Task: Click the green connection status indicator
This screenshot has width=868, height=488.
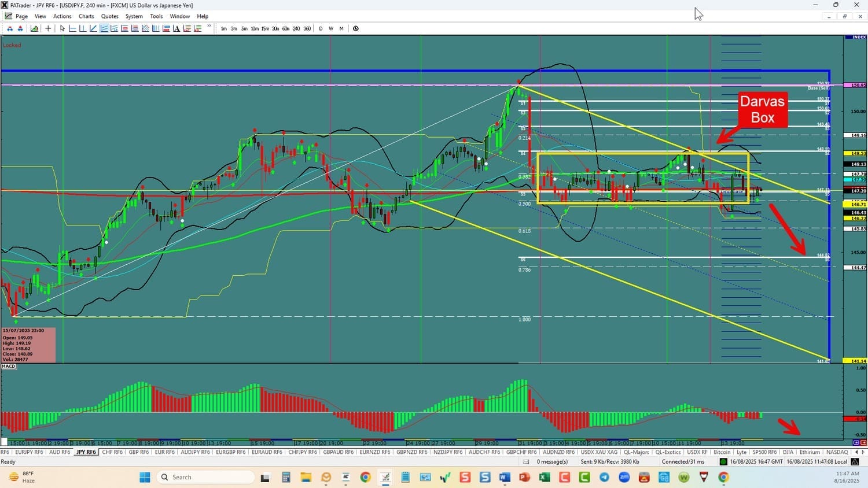Action: pos(723,462)
